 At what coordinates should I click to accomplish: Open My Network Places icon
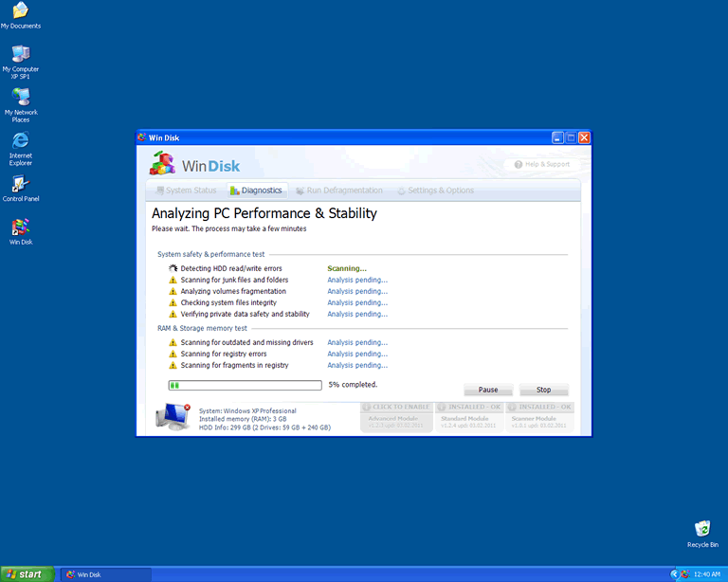click(20, 98)
